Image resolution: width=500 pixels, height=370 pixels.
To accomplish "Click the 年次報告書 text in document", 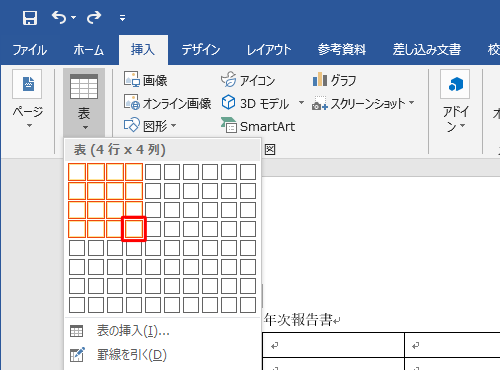I will 298,320.
